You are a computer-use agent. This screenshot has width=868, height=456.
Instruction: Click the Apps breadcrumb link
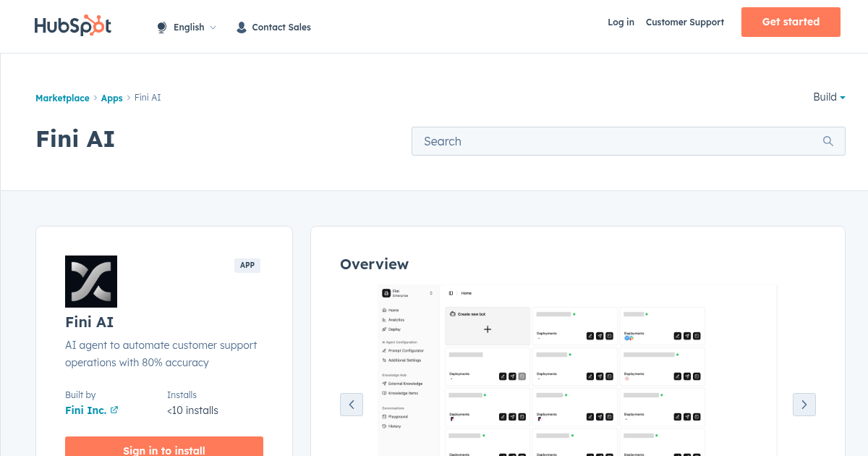[x=111, y=98]
